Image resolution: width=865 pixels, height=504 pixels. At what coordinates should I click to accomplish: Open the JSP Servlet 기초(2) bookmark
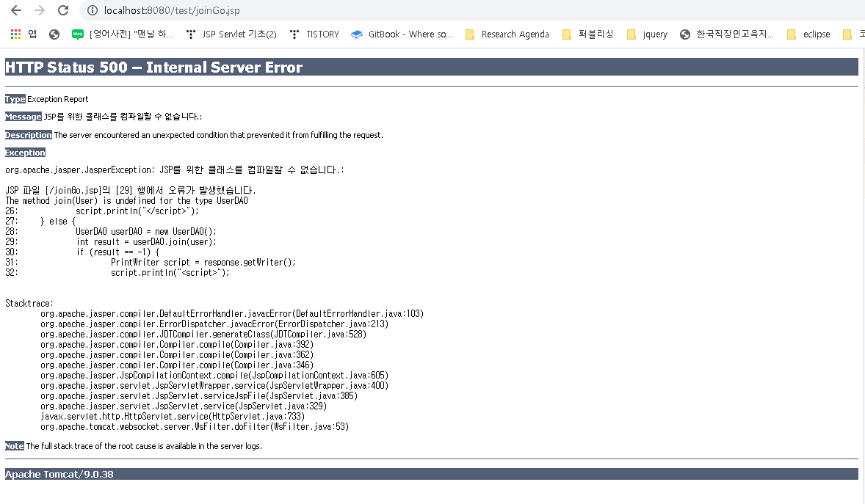(x=231, y=34)
